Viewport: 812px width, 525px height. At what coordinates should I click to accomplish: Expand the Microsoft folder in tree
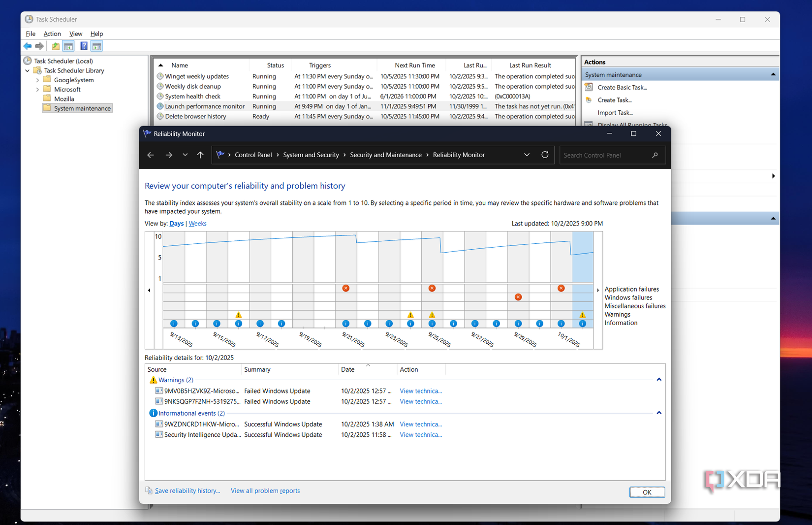pos(37,90)
